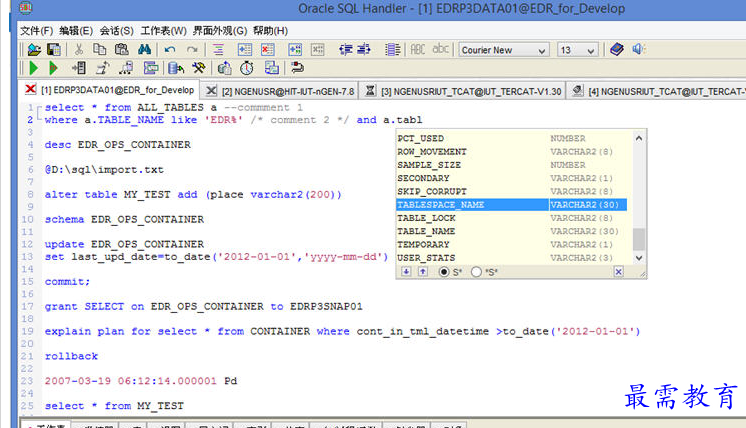This screenshot has width=746, height=428.
Task: Open the 界面外观(G) menu
Action: (x=220, y=31)
